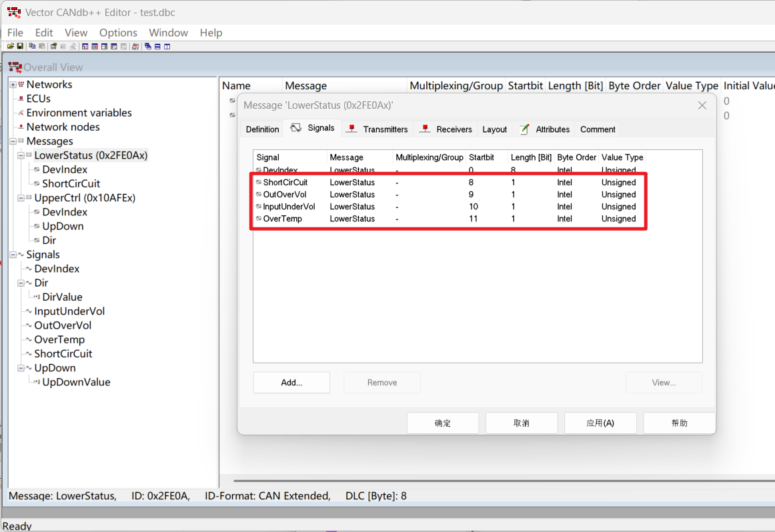Collapse the Dir signal node
Image resolution: width=775 pixels, height=532 pixels.
click(x=21, y=283)
